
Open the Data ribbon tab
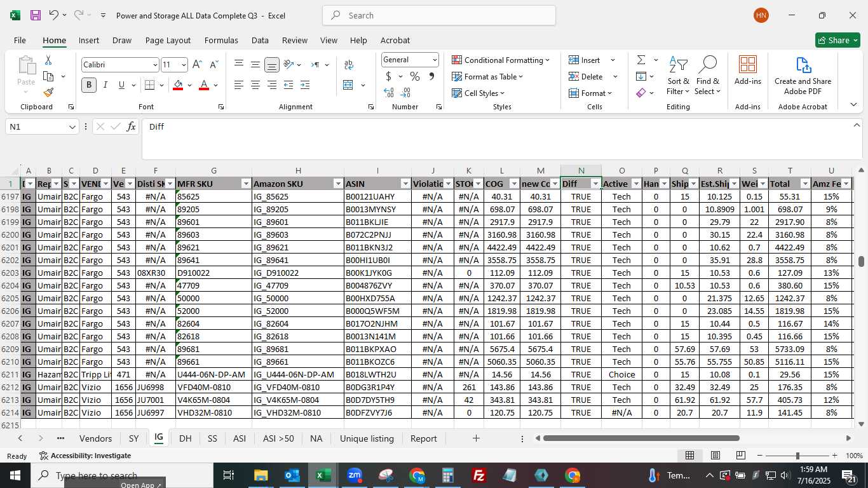point(260,40)
